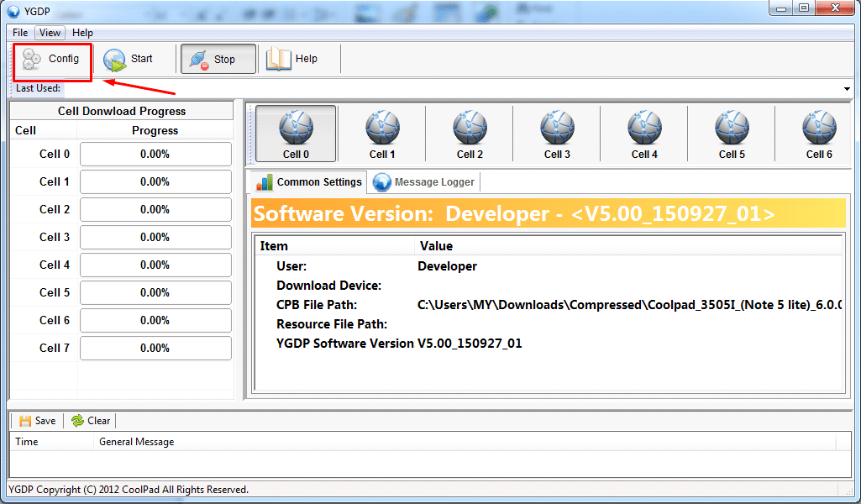Viewport: 861px width, 504px height.
Task: Click Cell 0 progress bar
Action: 155,155
